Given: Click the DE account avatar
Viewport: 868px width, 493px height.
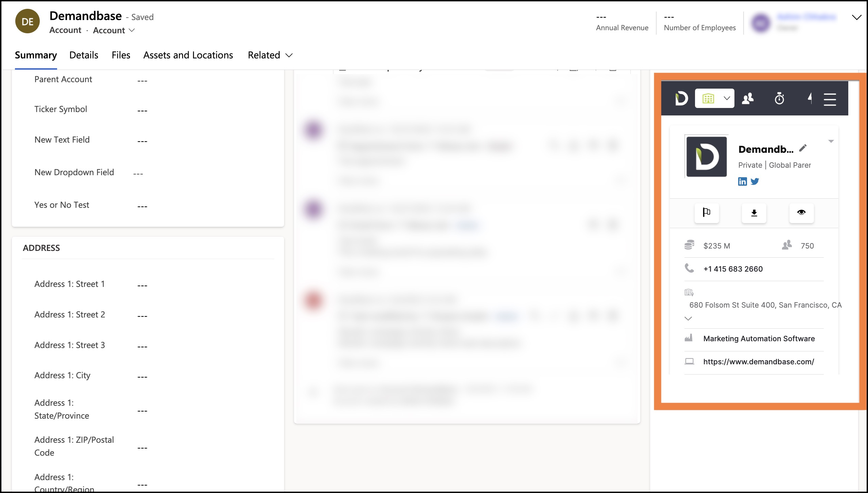Looking at the screenshot, I should 28,21.
